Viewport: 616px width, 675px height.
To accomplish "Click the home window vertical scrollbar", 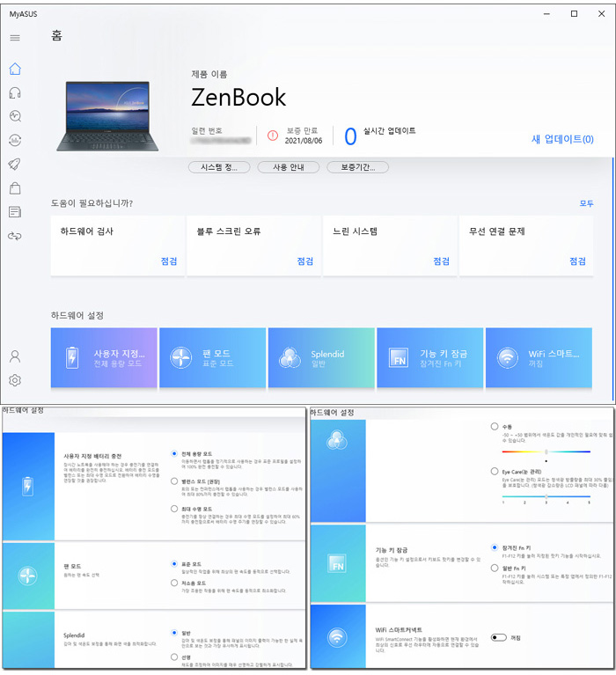I will click(612, 279).
